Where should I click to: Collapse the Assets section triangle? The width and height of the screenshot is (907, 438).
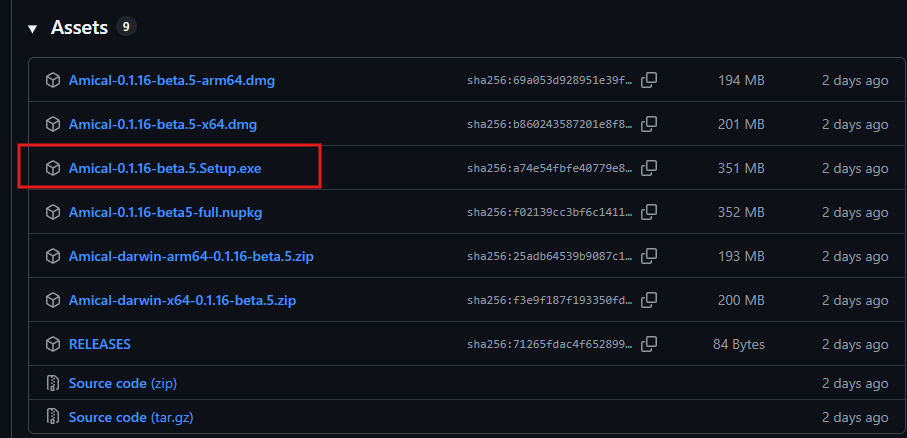32,28
